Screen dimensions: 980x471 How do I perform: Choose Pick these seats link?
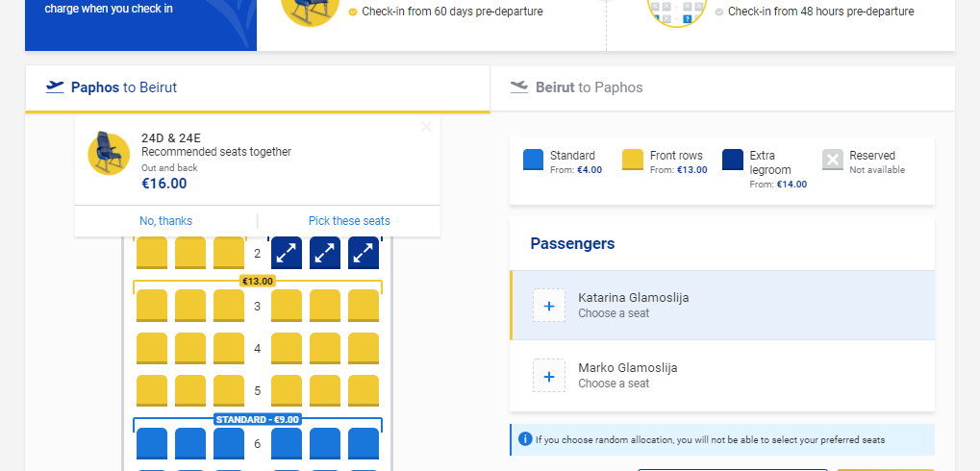[349, 221]
